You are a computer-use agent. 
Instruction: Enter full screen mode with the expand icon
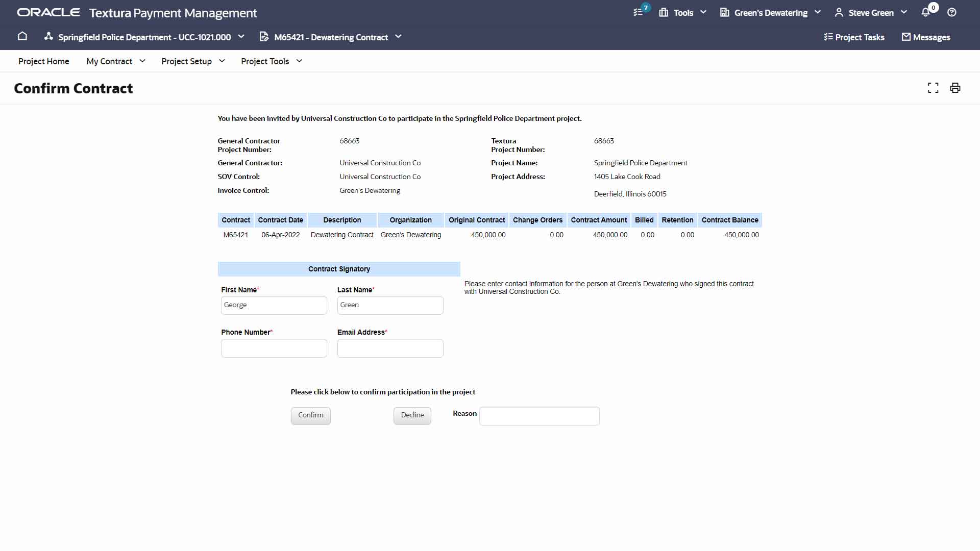click(x=933, y=88)
